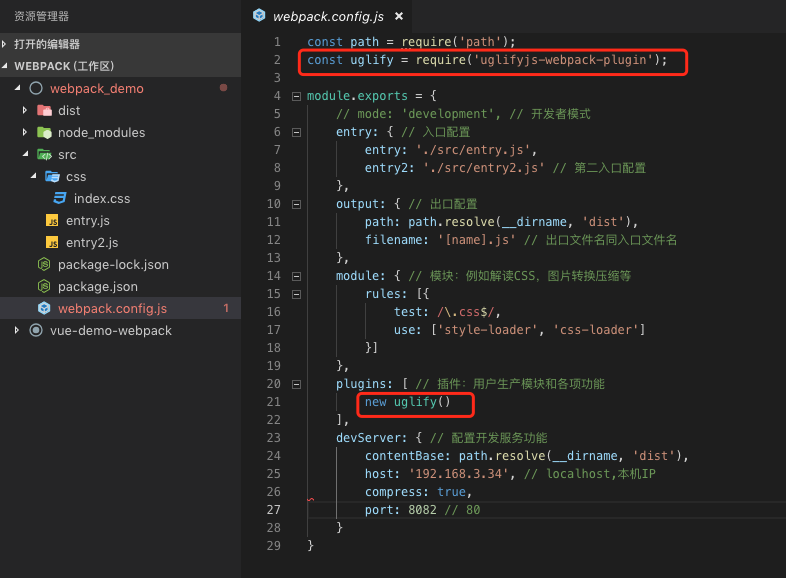Click the 'new uglify()' code on line 21
The height and width of the screenshot is (578, 786).
[x=408, y=402]
